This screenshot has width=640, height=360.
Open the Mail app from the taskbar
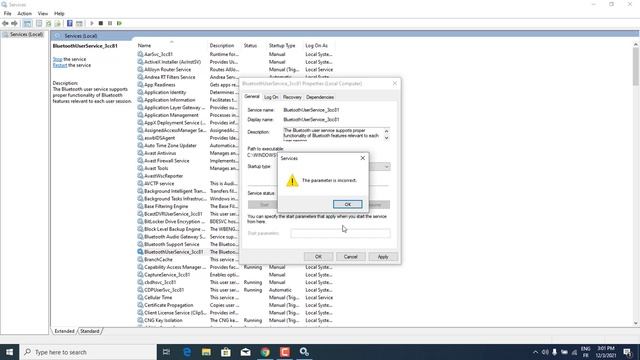(245, 352)
